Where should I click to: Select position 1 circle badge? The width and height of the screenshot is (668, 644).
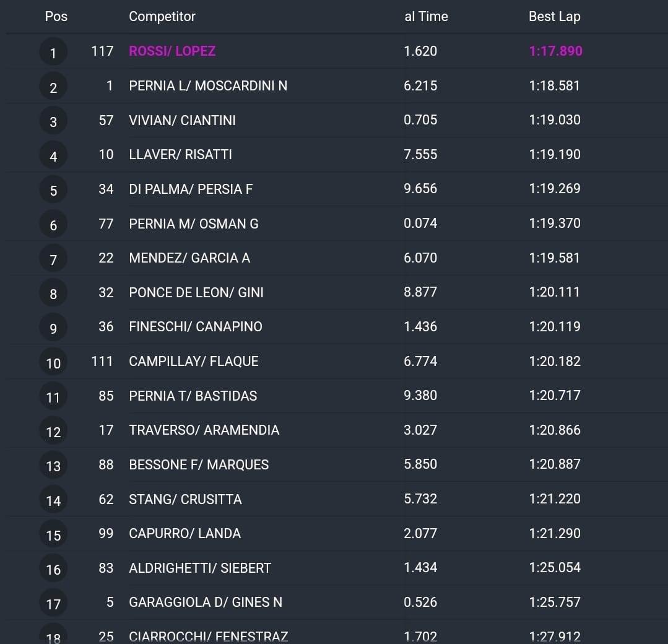point(53,52)
